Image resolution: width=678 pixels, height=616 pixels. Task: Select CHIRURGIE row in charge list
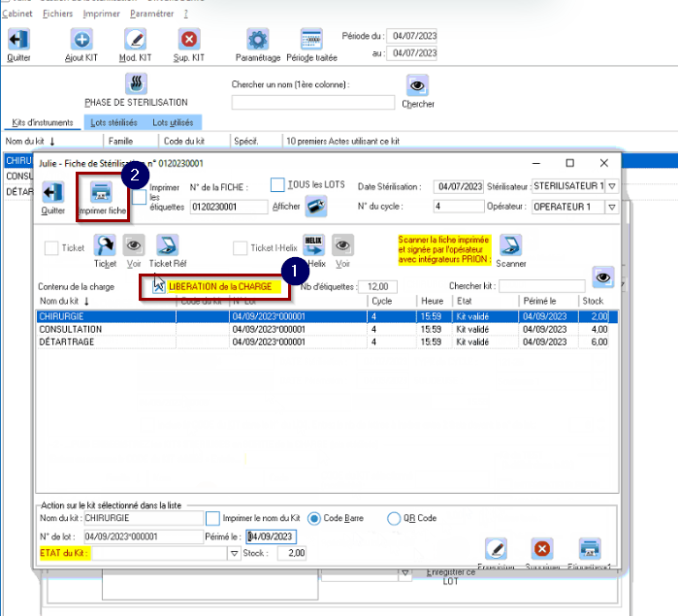point(327,316)
